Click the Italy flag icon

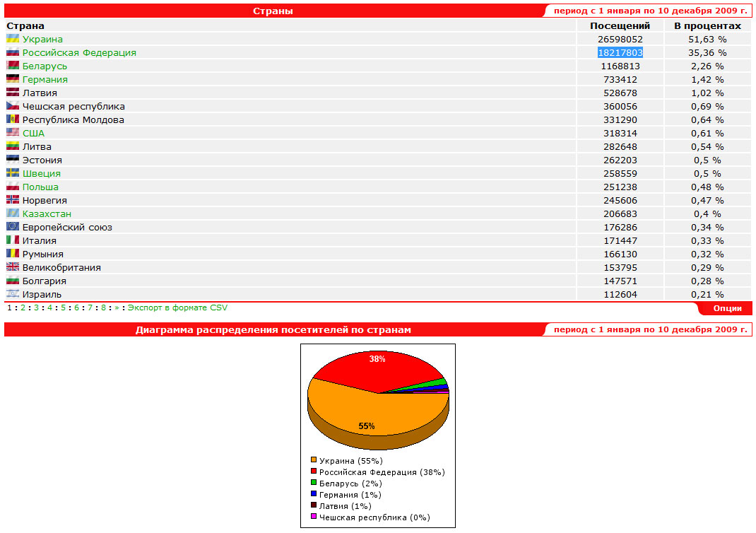(13, 240)
